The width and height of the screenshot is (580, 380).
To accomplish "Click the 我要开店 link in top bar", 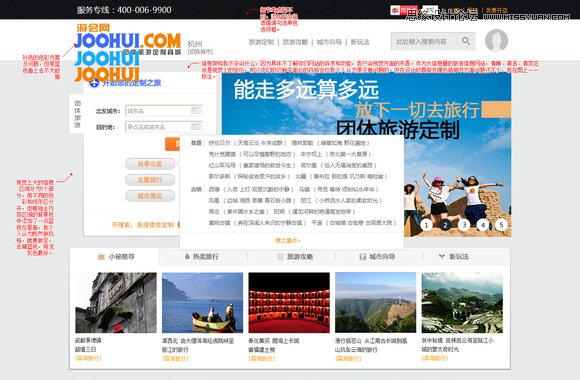I will pyautogui.click(x=496, y=10).
